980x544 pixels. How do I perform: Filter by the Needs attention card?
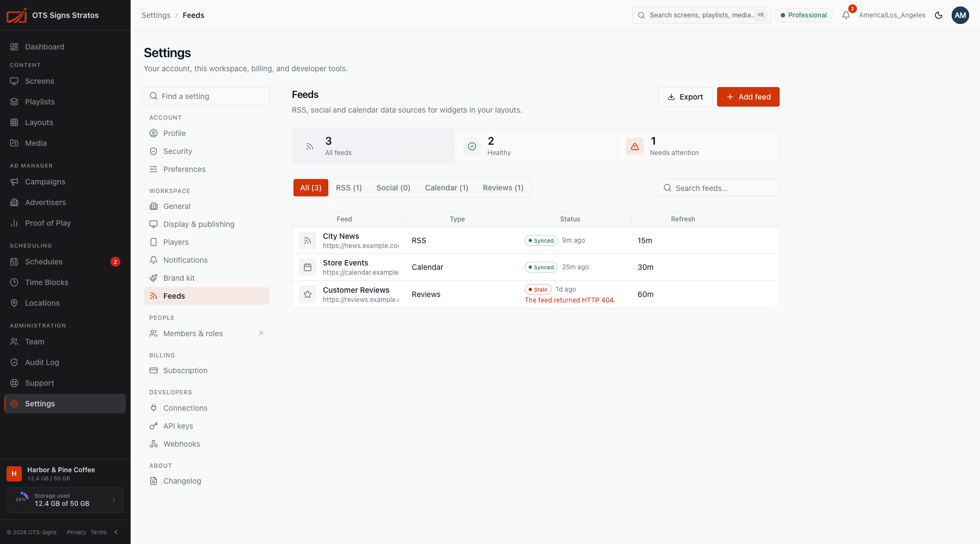coord(698,146)
